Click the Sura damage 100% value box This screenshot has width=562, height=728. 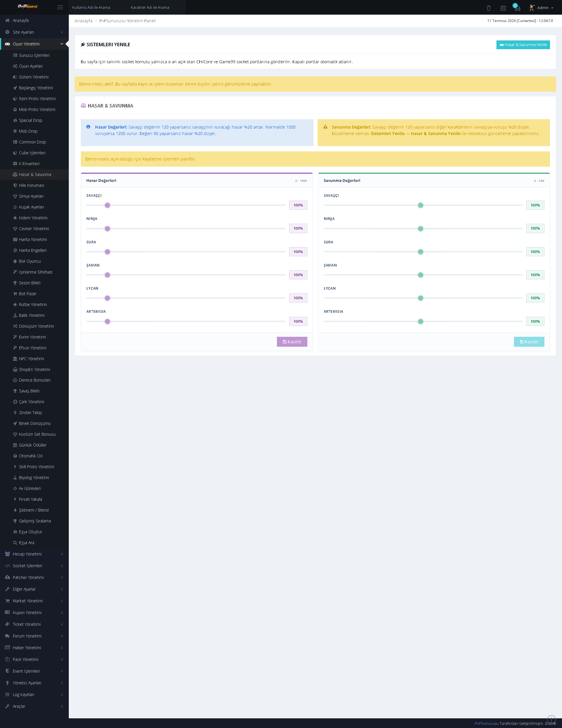[298, 252]
